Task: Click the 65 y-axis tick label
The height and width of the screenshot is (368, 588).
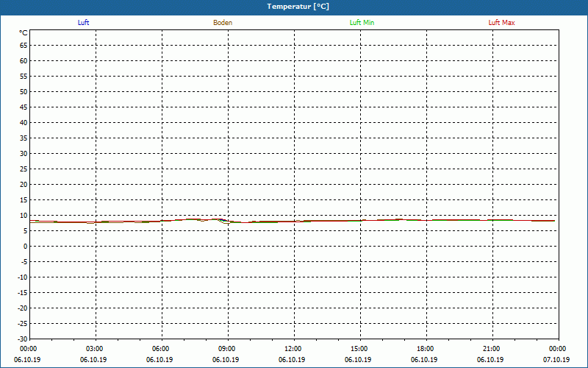Action: tap(24, 46)
